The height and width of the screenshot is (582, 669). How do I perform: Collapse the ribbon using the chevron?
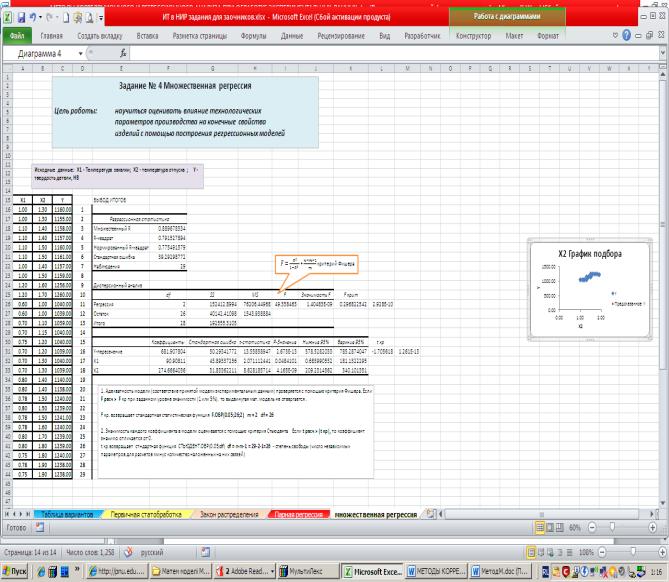614,35
